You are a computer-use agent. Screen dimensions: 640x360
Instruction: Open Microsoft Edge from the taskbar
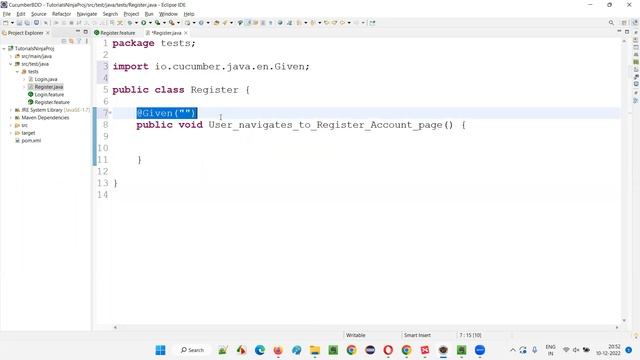tap(260, 350)
